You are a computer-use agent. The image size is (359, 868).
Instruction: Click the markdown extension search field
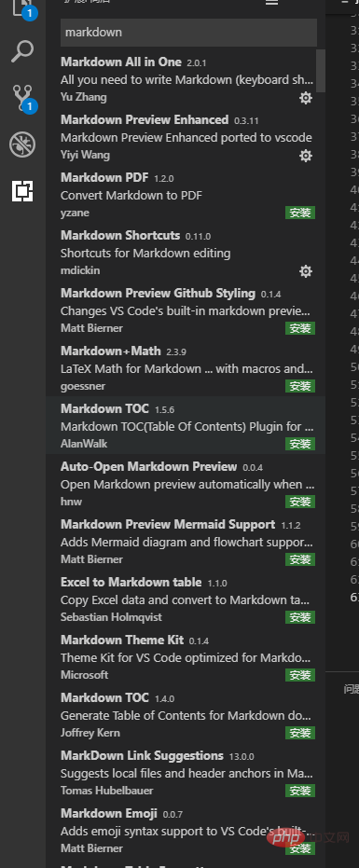(188, 32)
